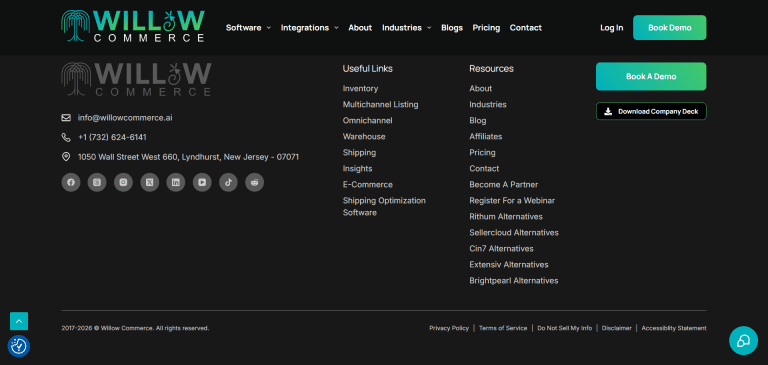768x365 pixels.
Task: Open the Facebook social icon
Action: tap(71, 182)
